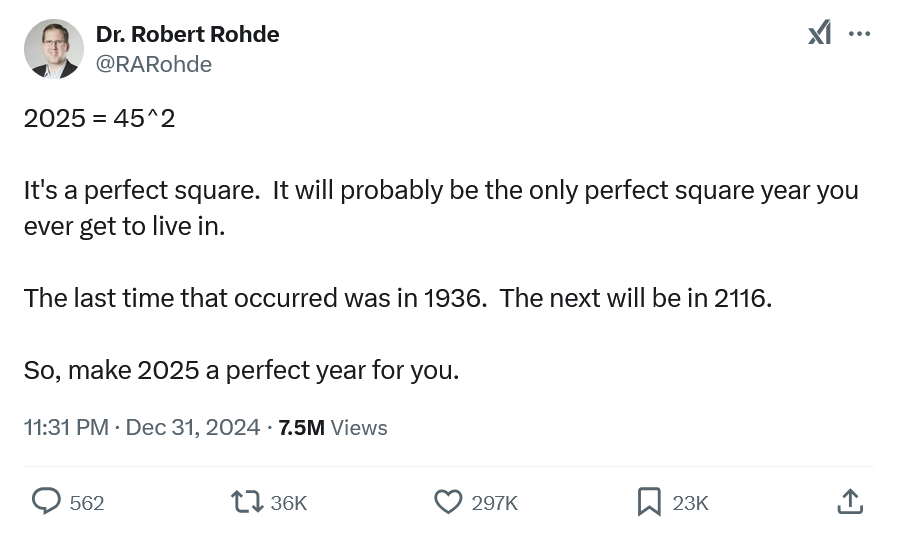Open the share icon at bottom right
This screenshot has height=537, width=897.
(849, 501)
